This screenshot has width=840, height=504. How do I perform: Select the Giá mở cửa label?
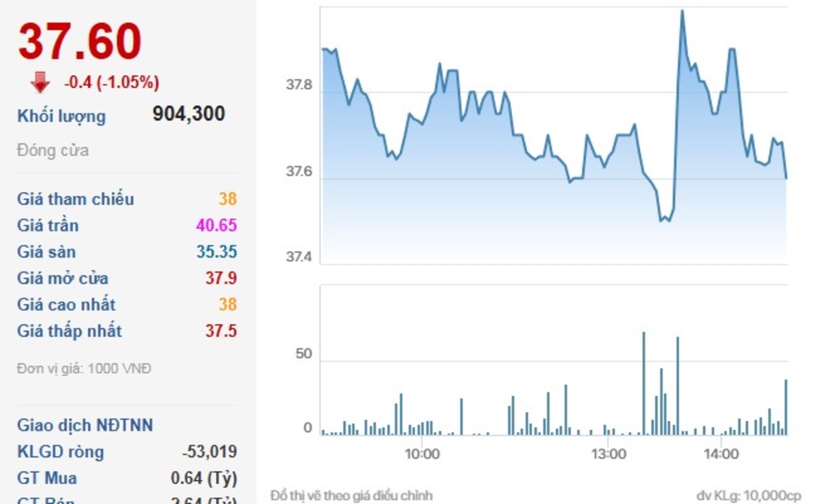point(63,278)
